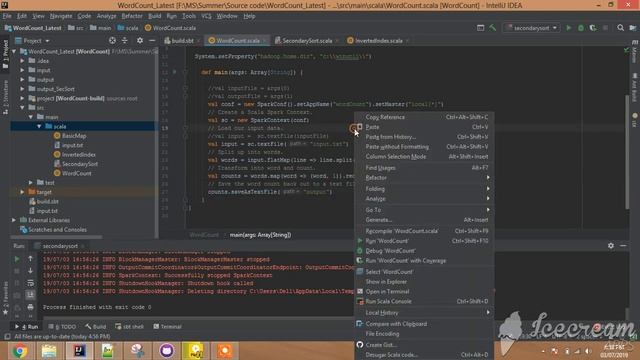
Task: Select Copy Reference menu entry
Action: (424, 117)
